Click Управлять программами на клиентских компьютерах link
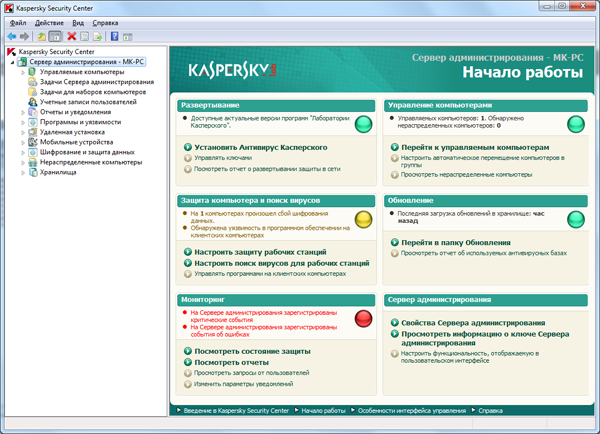The height and width of the screenshot is (434, 600). 270,274
